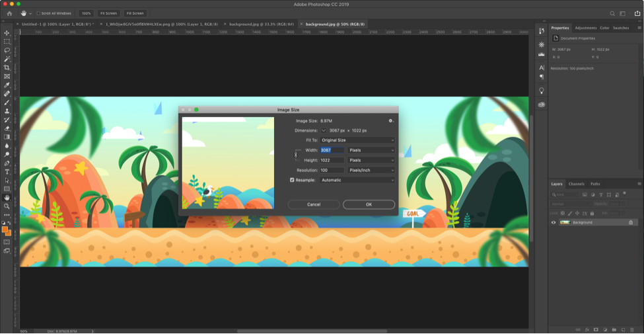
Task: Choose the Type tool
Action: pos(7,172)
